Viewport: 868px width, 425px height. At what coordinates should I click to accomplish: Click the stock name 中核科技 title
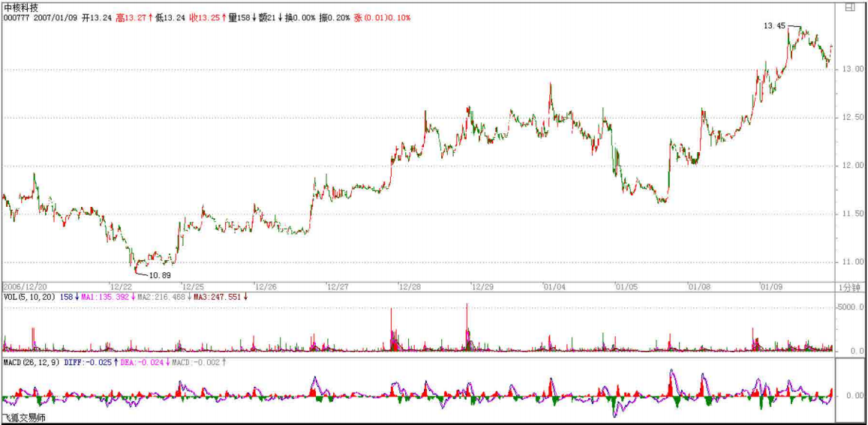(21, 7)
